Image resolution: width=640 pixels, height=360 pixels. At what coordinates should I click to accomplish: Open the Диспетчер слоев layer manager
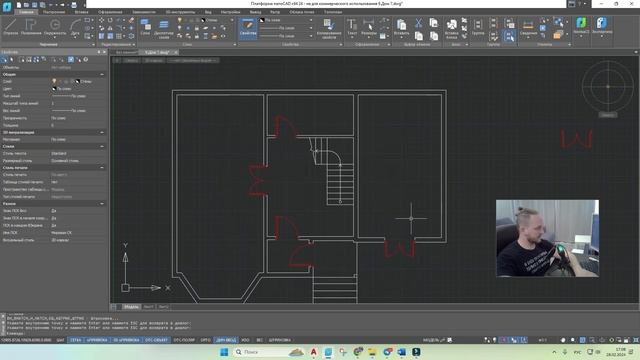(164, 29)
